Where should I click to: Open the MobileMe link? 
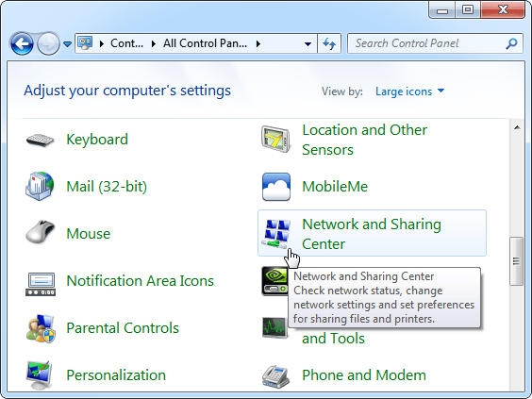click(x=335, y=187)
